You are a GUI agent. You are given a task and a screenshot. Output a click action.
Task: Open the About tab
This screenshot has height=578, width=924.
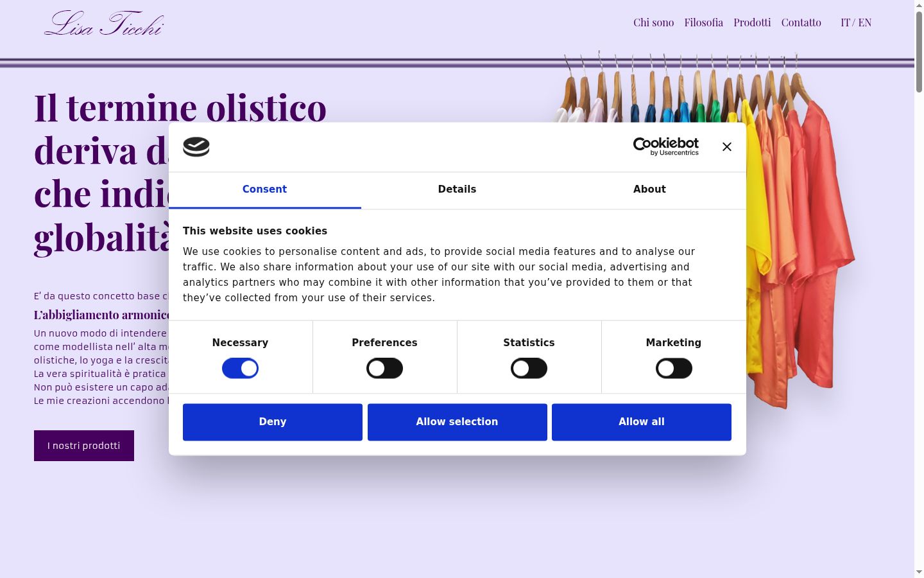(649, 189)
